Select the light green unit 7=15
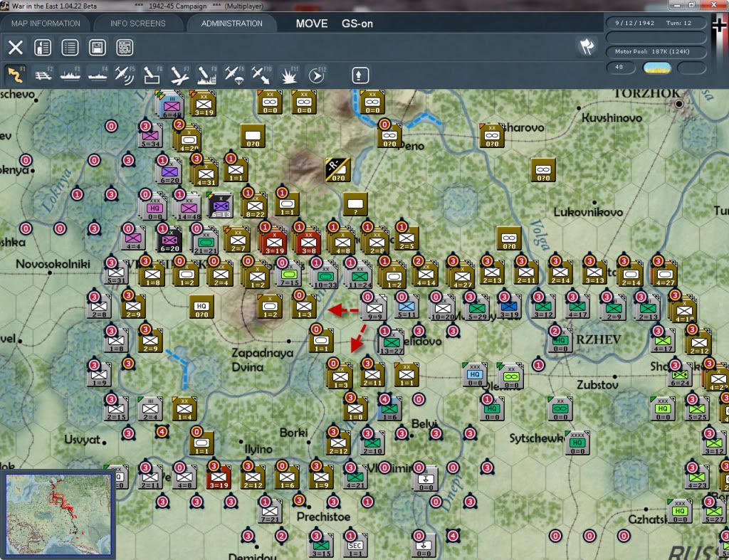The image size is (729, 560). pos(289,275)
